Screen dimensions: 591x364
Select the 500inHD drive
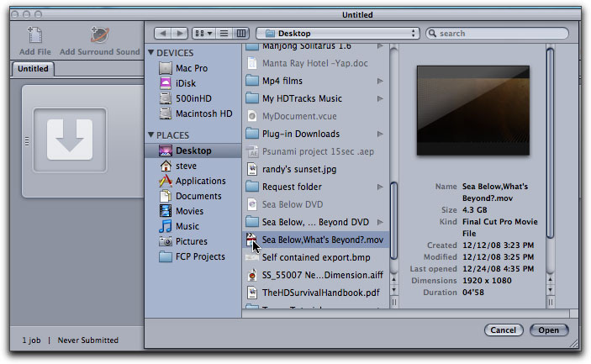click(x=185, y=98)
